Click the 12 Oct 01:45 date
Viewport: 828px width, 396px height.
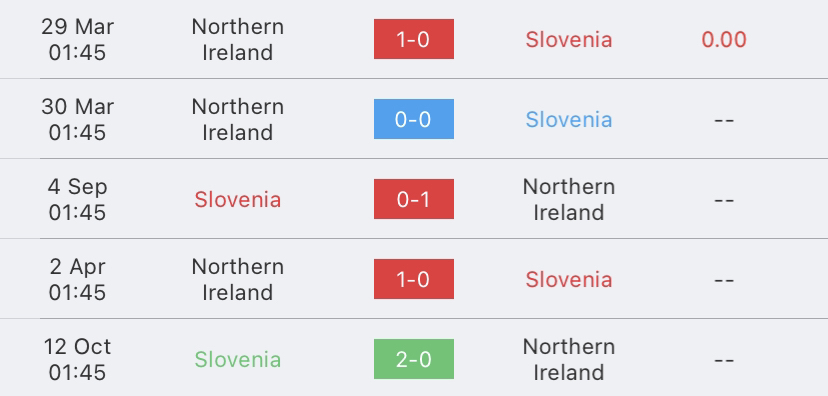[x=78, y=360]
